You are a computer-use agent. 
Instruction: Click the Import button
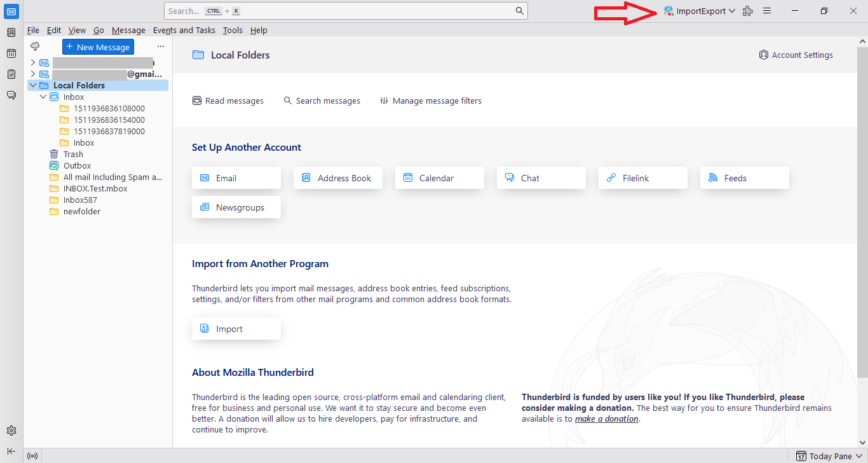(x=236, y=329)
